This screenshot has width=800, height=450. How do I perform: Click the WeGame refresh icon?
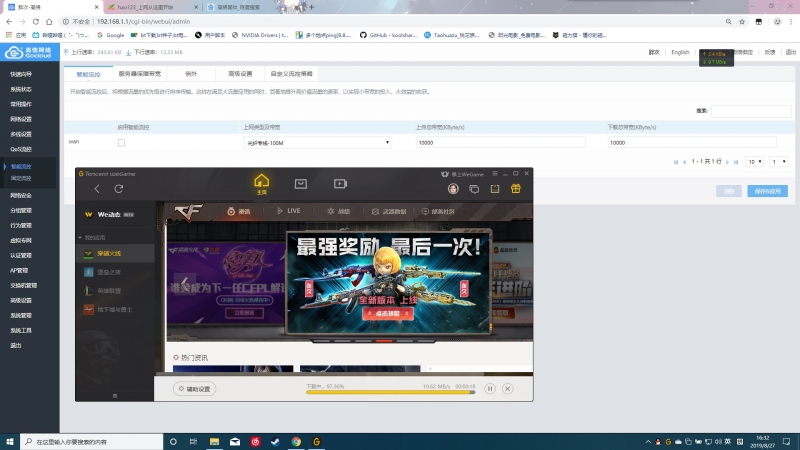(119, 188)
